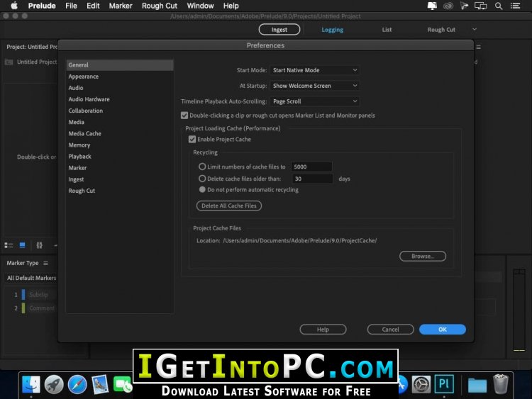Image resolution: width=532 pixels, height=399 pixels.
Task: Select Appearance preferences category
Action: 120,77
